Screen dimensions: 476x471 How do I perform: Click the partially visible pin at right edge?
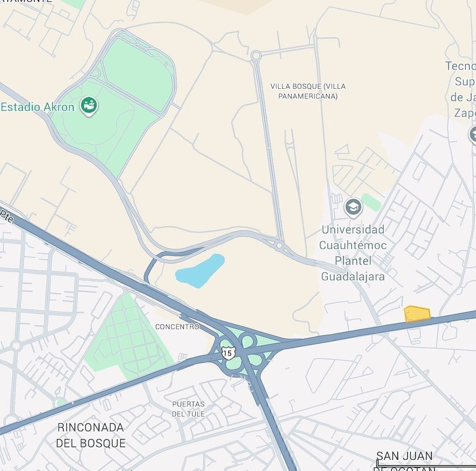coord(472,135)
